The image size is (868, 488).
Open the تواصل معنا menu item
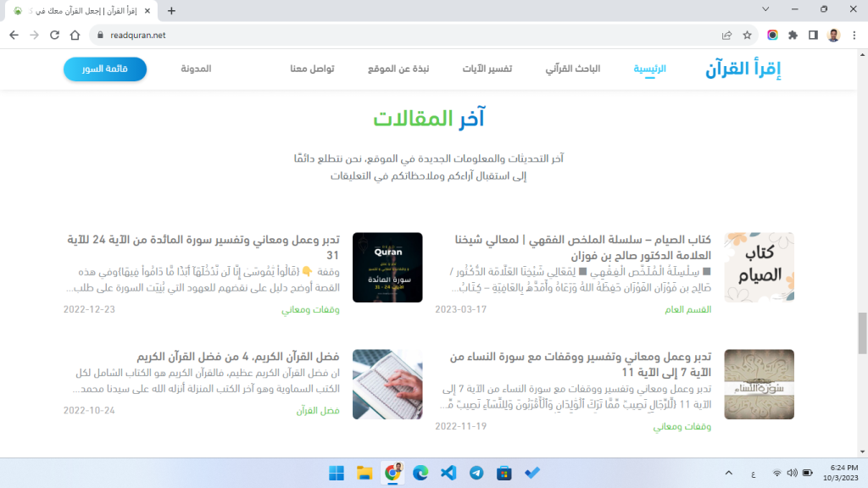tap(312, 69)
